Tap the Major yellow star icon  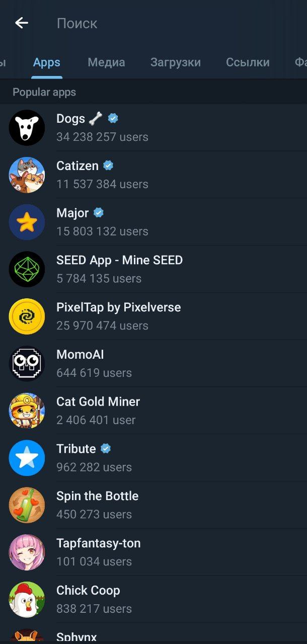[27, 222]
